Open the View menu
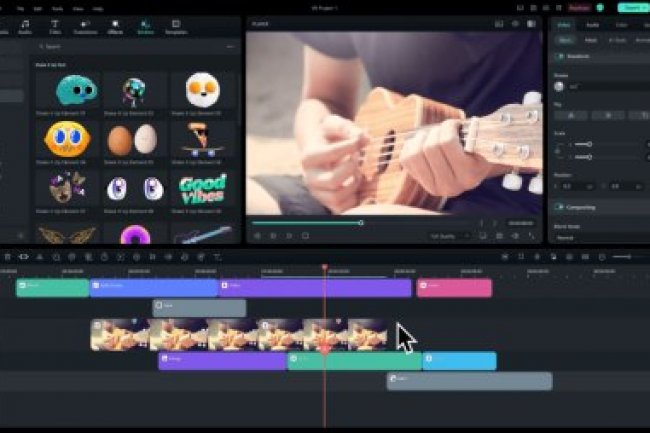 coord(78,8)
